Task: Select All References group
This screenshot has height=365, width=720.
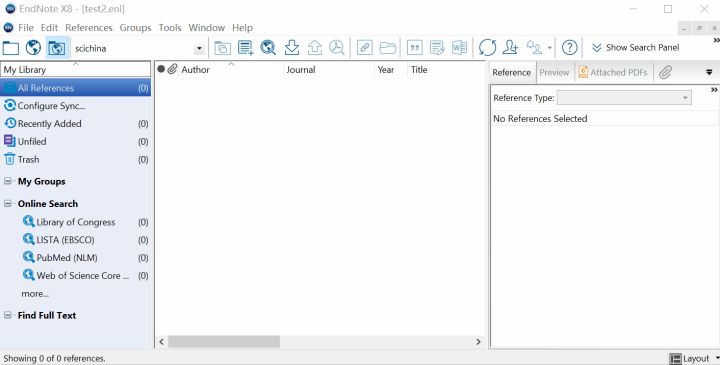Action: (x=76, y=88)
